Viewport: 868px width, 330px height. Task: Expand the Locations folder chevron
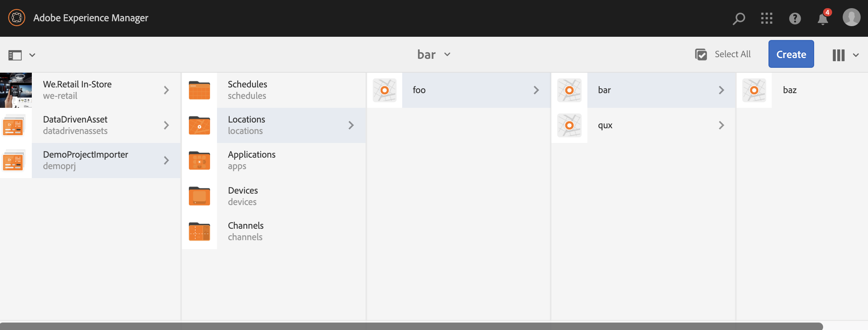(x=351, y=125)
